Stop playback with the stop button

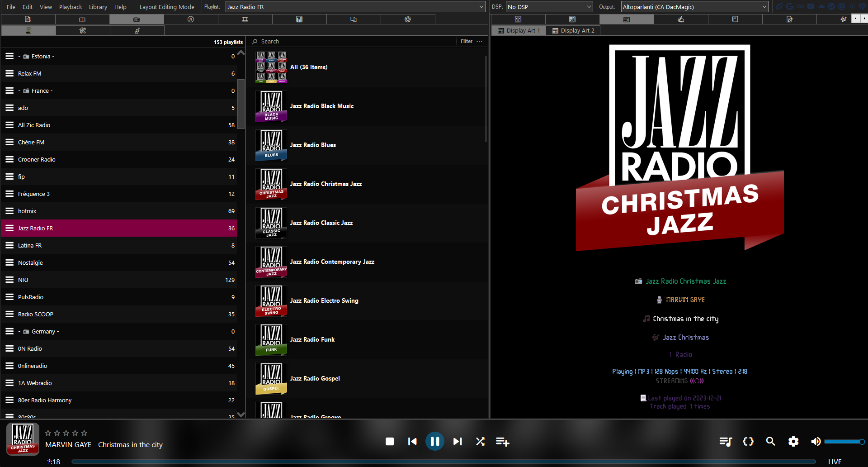pos(390,441)
